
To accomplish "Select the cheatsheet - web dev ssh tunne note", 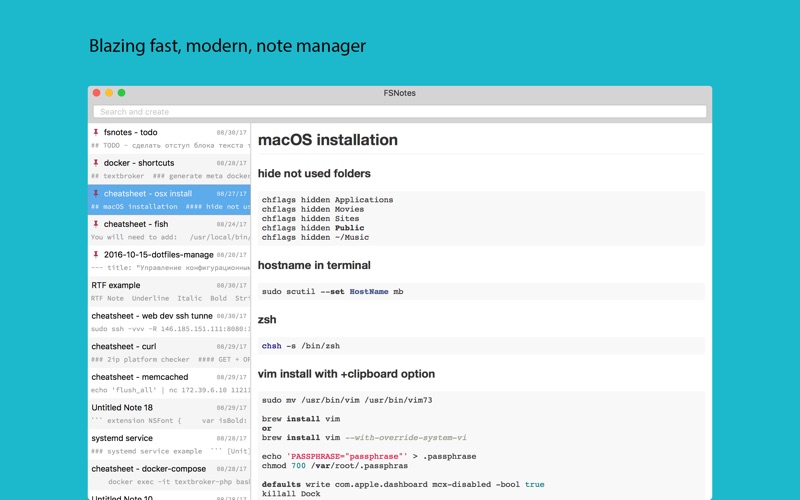I will [169, 322].
